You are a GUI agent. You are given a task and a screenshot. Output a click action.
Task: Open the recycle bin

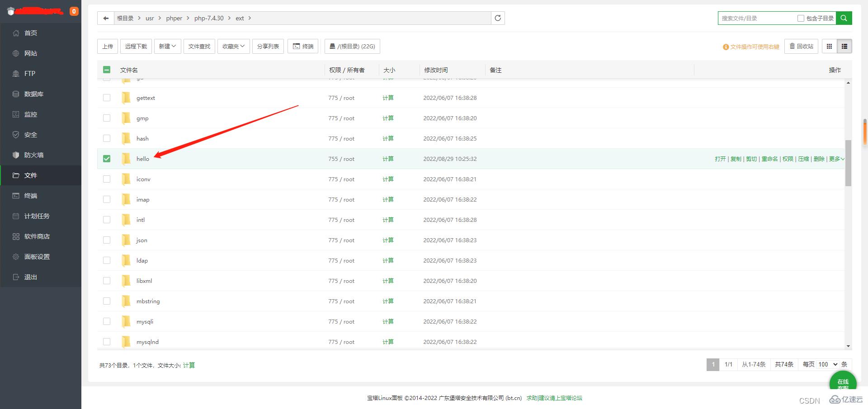pyautogui.click(x=801, y=46)
